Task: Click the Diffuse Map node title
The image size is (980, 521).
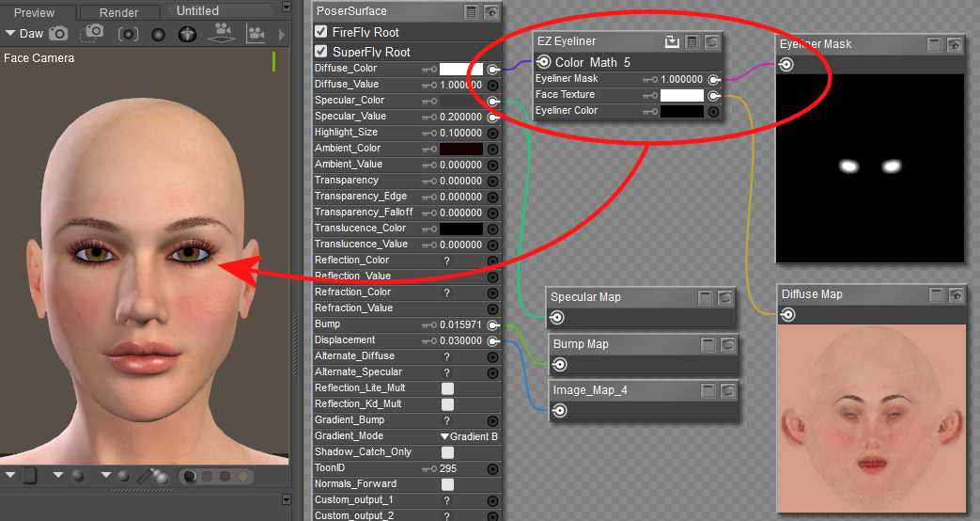Action: click(x=813, y=294)
